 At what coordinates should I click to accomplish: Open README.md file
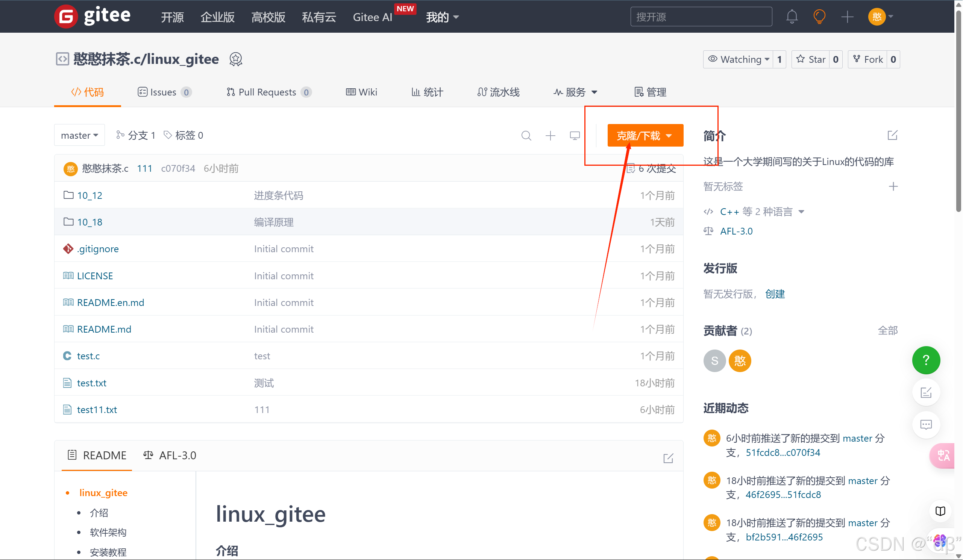tap(104, 329)
